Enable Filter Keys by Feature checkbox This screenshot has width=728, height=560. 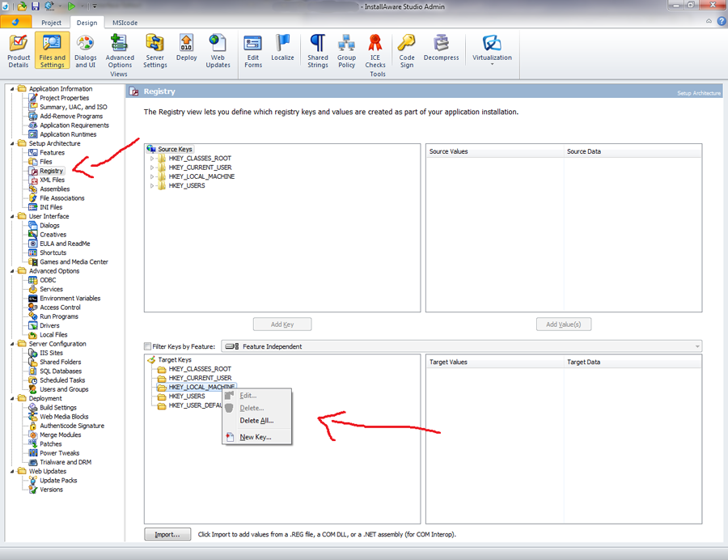coord(148,346)
